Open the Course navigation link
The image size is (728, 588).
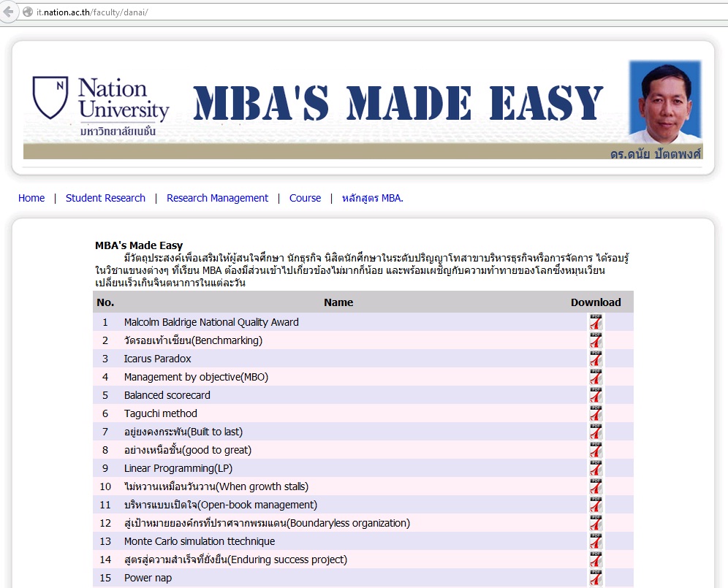pos(305,198)
